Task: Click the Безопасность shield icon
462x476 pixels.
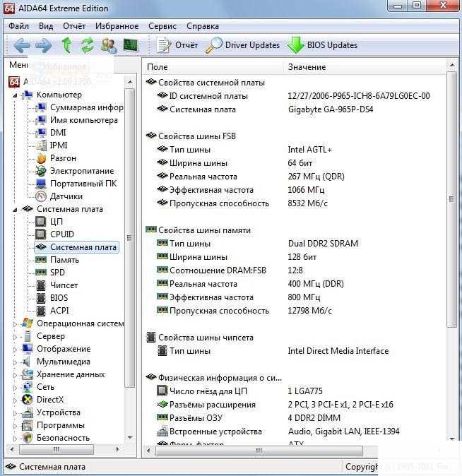Action: coord(28,438)
